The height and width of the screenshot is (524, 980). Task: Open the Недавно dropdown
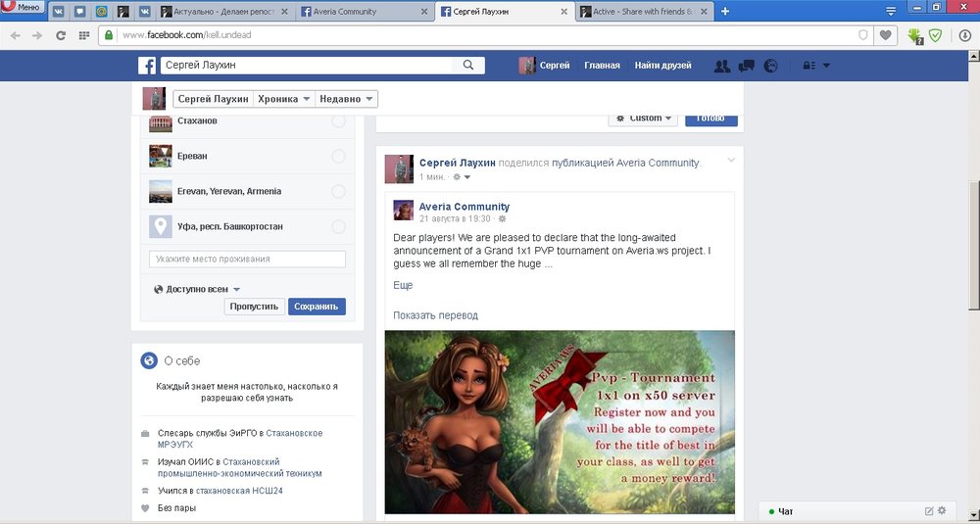coord(346,99)
